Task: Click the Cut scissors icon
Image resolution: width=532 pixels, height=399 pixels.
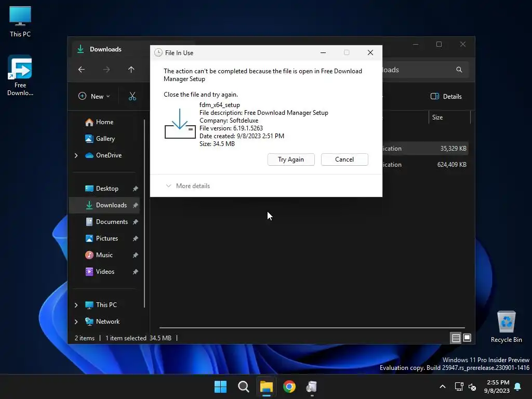Action: point(132,96)
